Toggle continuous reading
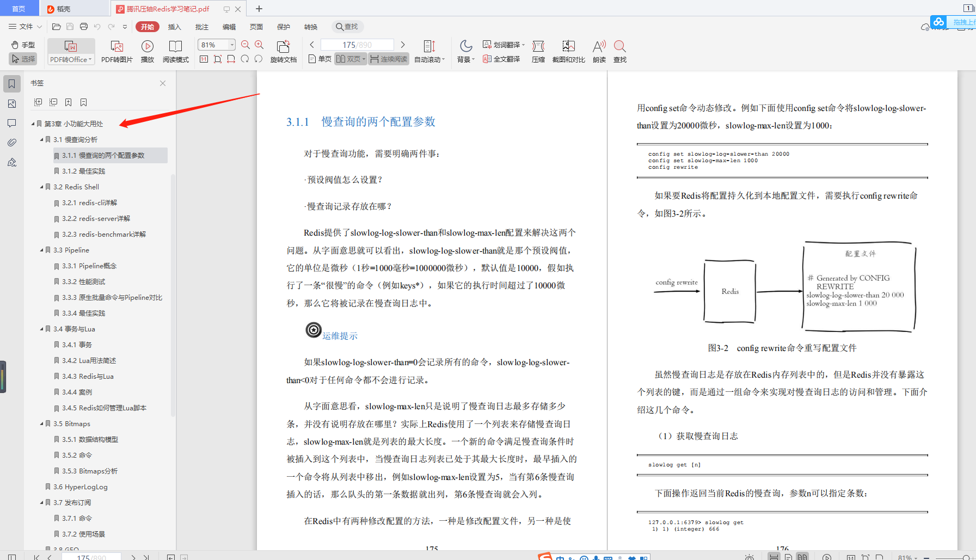976x560 pixels. 389,59
